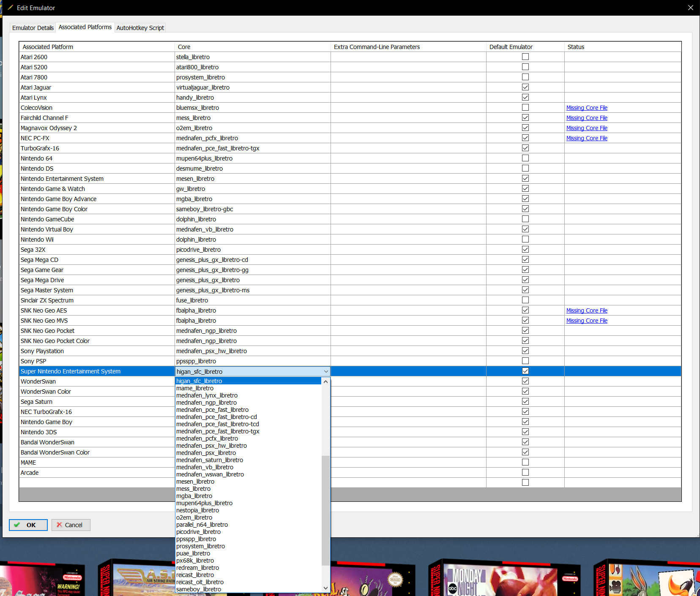Check Default Emulator for Sinclair ZX Spectrum
The height and width of the screenshot is (596, 700).
(525, 300)
